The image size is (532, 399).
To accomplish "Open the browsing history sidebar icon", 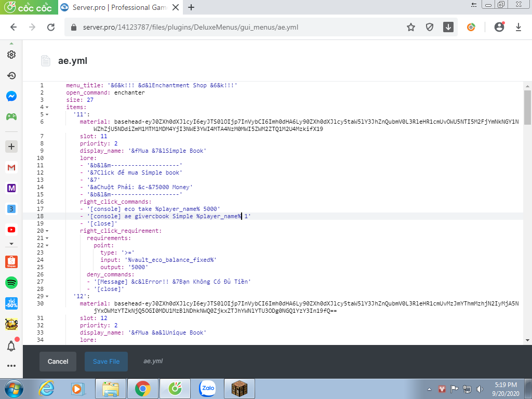I will click(x=11, y=75).
